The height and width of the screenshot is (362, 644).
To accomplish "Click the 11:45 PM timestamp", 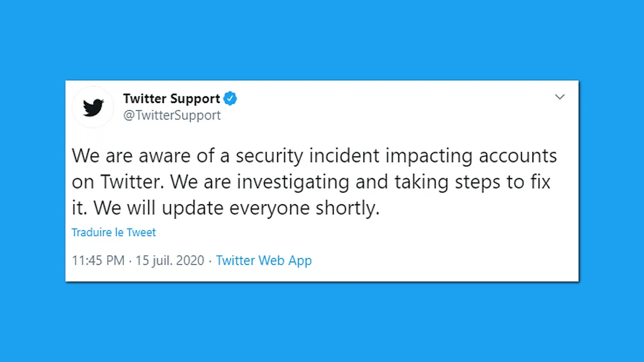I will 98,260.
